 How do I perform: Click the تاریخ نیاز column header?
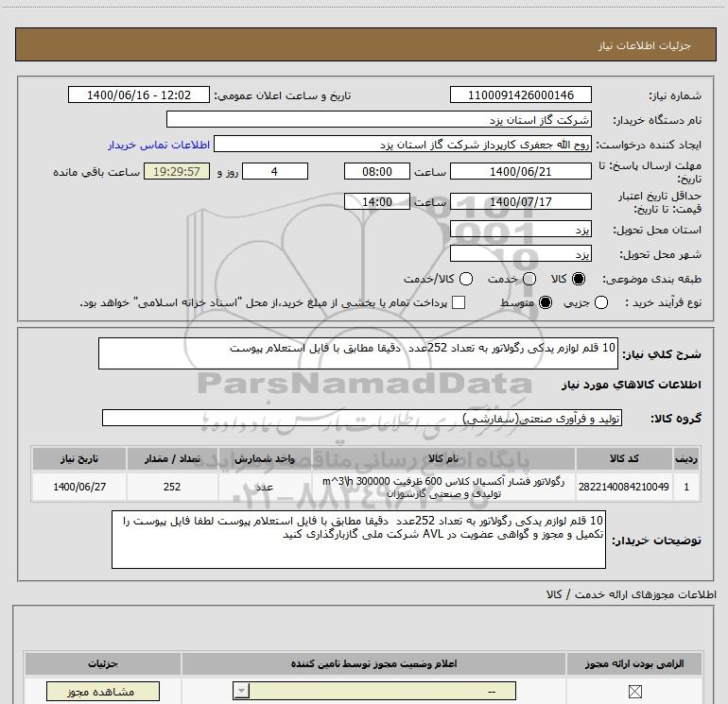pyautogui.click(x=78, y=458)
